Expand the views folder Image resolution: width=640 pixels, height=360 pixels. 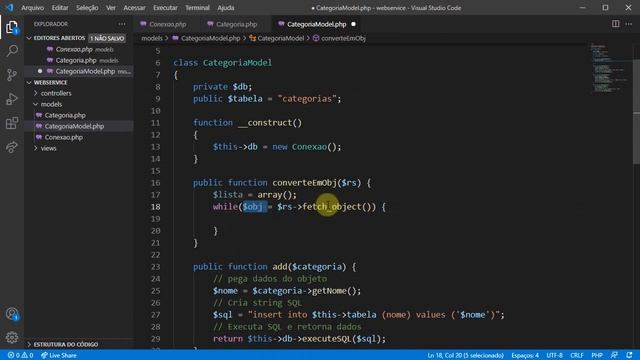[x=36, y=148]
